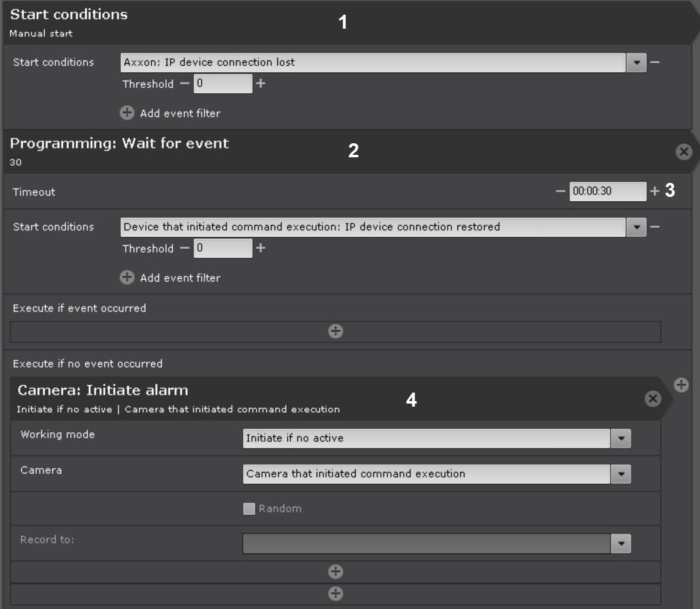Image resolution: width=700 pixels, height=609 pixels.
Task: Close the 'Programming: Wait for event' block
Action: [684, 152]
